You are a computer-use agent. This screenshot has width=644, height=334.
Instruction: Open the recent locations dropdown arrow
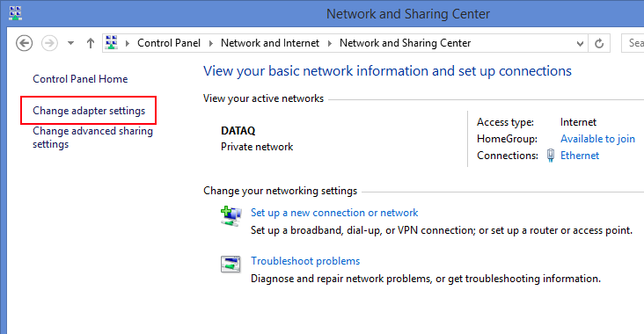[70, 43]
